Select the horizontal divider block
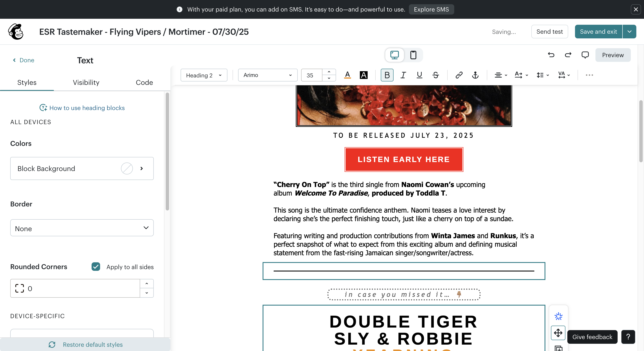The width and height of the screenshot is (644, 351). [404, 271]
